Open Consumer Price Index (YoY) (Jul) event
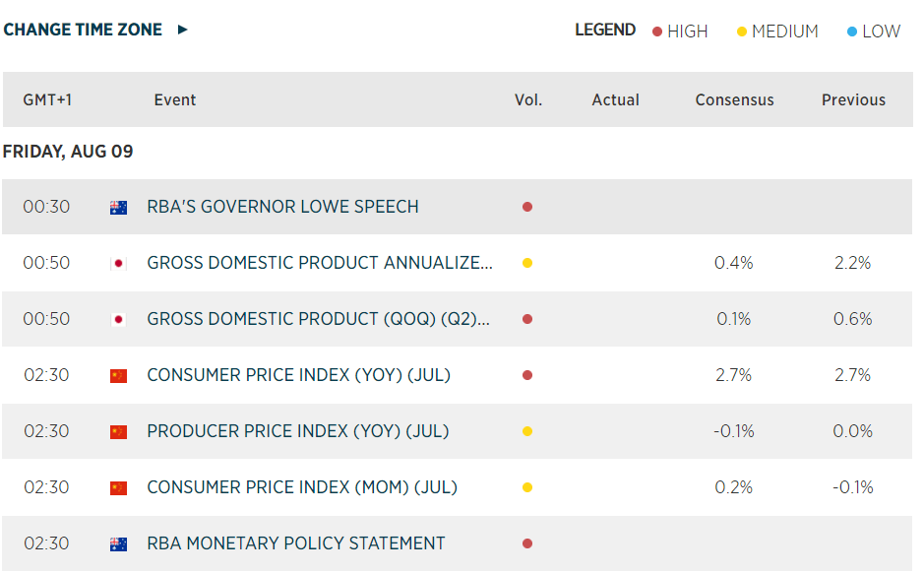The image size is (924, 574). click(x=299, y=375)
